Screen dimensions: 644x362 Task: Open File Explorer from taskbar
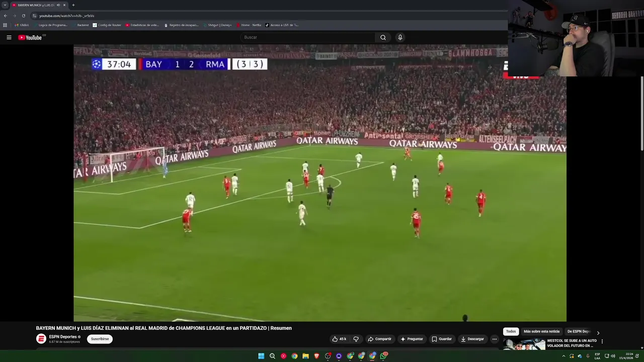pos(305,356)
